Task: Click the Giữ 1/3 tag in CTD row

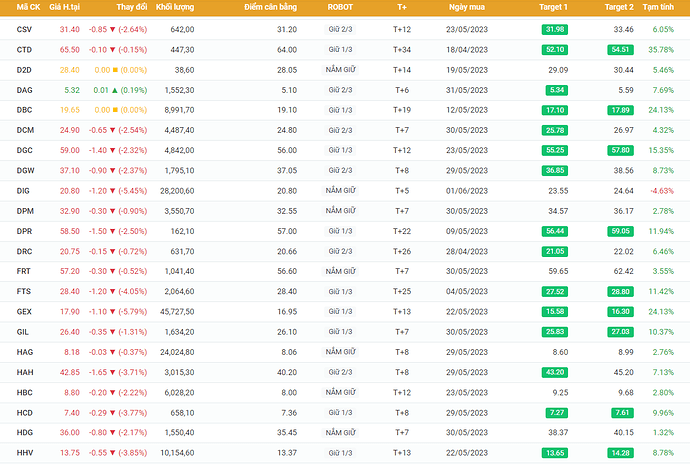Action: coord(341,50)
